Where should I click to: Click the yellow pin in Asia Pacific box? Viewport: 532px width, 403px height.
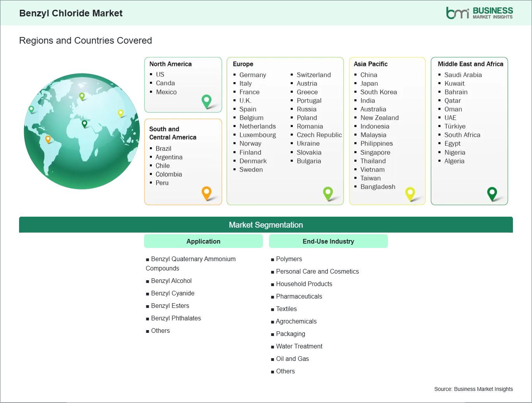tap(410, 193)
